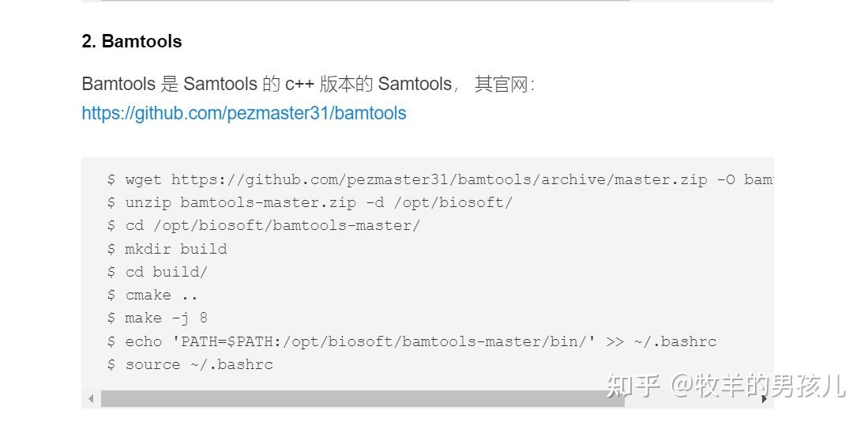Open the bamtools GitHub repository link
Screen dimensions: 868x422
[244, 113]
